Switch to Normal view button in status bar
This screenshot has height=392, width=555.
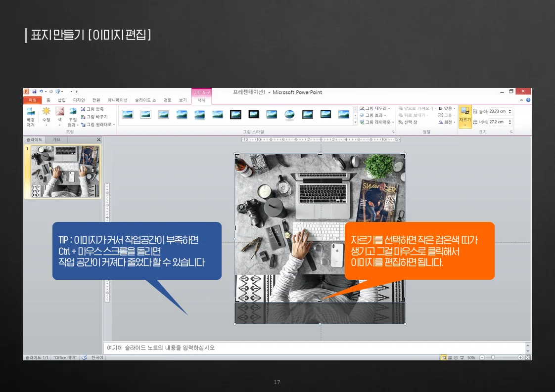[444, 357]
